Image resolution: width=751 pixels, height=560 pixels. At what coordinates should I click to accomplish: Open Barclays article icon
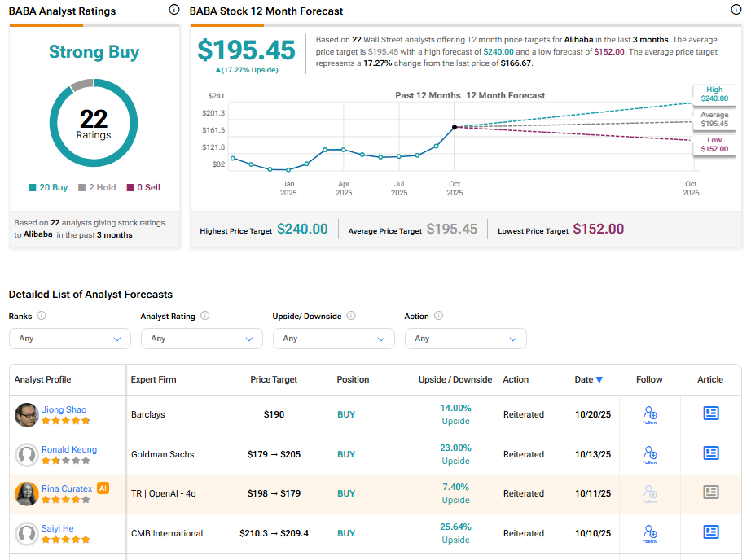click(710, 413)
